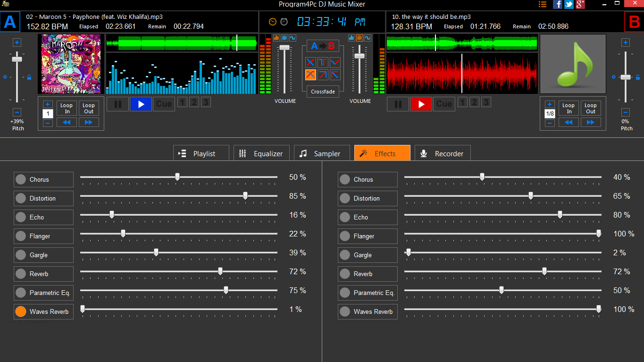
Task: Select cue point 1 on deck A
Action: click(182, 102)
